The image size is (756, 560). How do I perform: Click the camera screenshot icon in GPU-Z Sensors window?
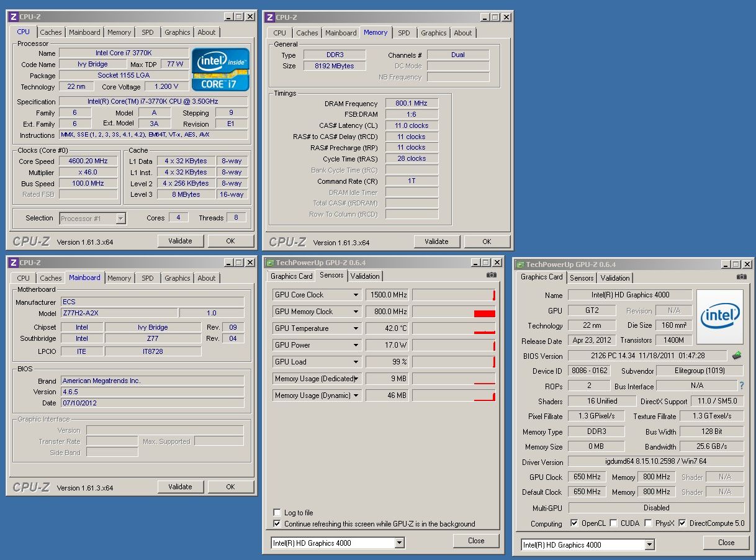491,275
